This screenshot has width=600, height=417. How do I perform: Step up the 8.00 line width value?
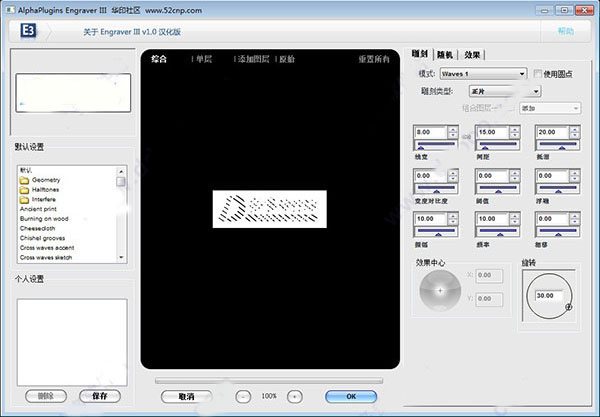tap(453, 130)
